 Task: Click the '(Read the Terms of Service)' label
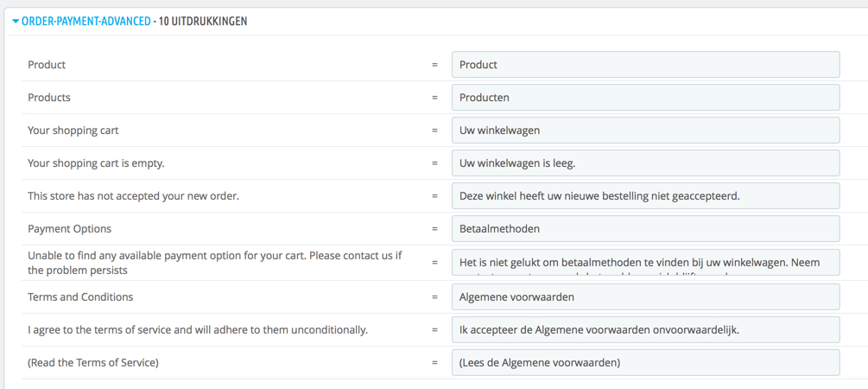(93, 363)
